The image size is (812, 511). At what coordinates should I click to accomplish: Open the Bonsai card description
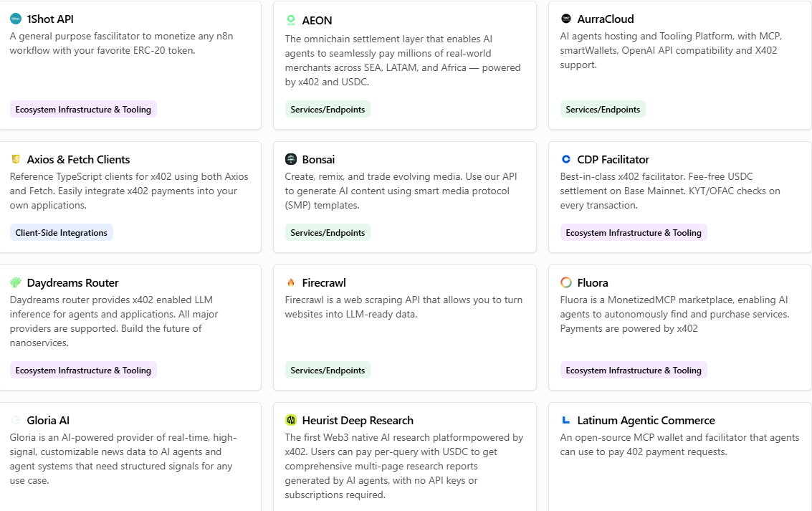401,191
